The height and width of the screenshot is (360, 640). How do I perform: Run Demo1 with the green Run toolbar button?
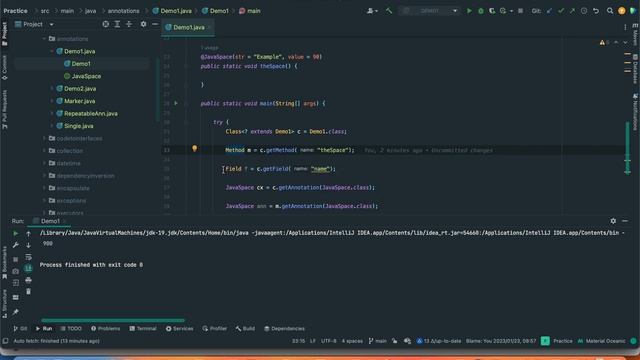[x=469, y=11]
